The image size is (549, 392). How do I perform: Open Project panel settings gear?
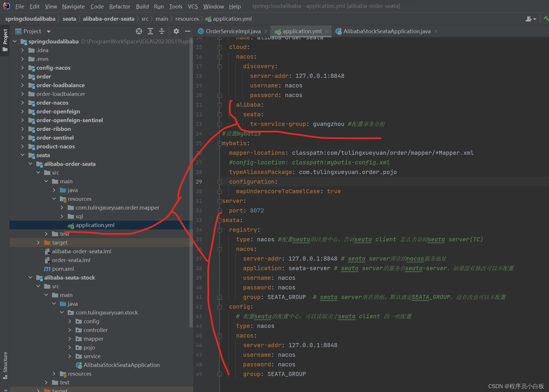[x=176, y=31]
